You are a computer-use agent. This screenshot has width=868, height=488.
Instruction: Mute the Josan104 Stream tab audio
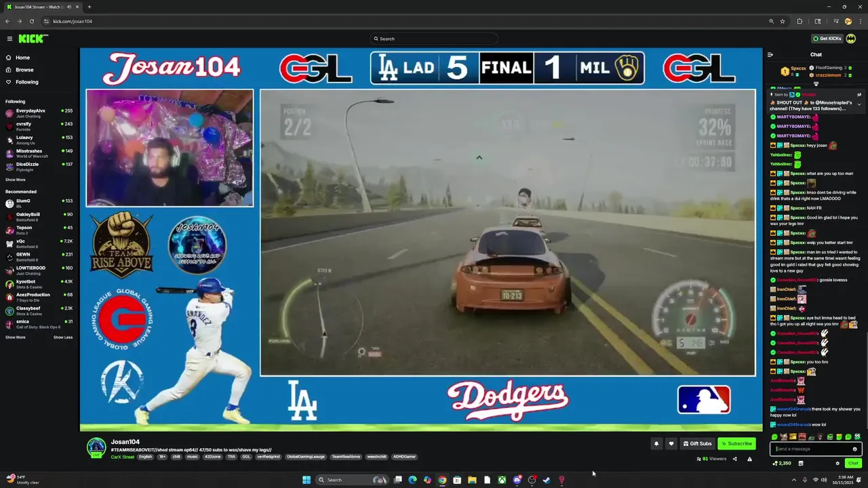click(x=70, y=7)
